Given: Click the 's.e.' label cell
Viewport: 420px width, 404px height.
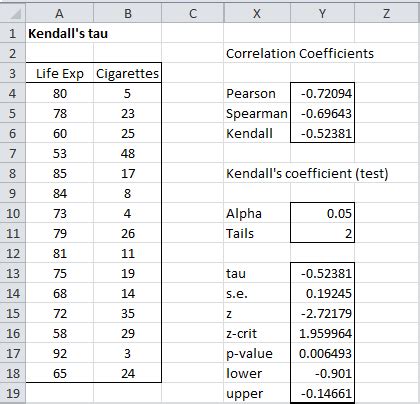Looking at the screenshot, I should (257, 293).
